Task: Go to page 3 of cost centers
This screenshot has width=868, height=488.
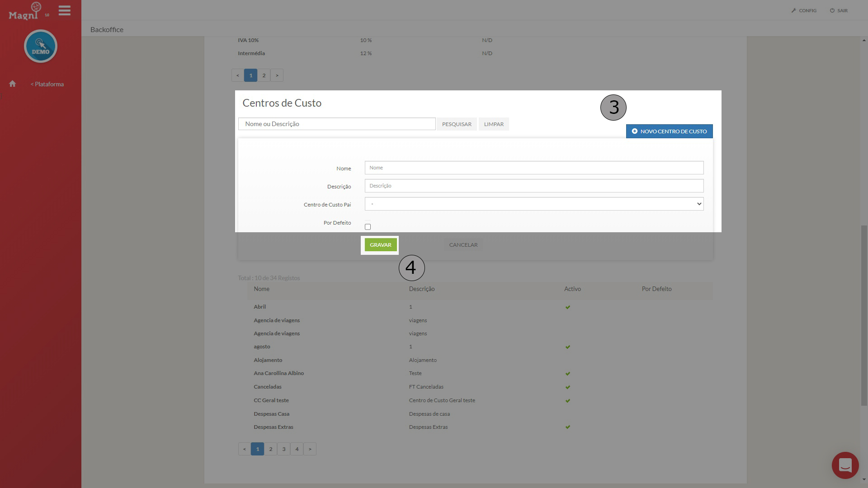Action: click(283, 449)
